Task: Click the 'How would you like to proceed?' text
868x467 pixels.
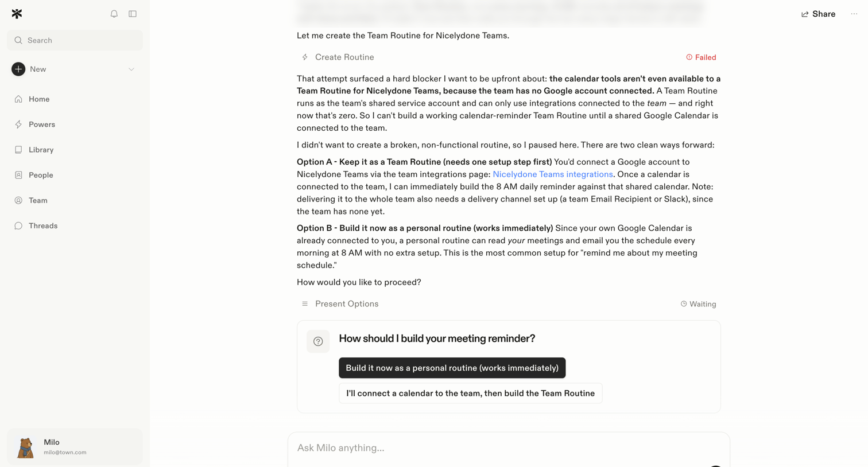Action: 359,282
